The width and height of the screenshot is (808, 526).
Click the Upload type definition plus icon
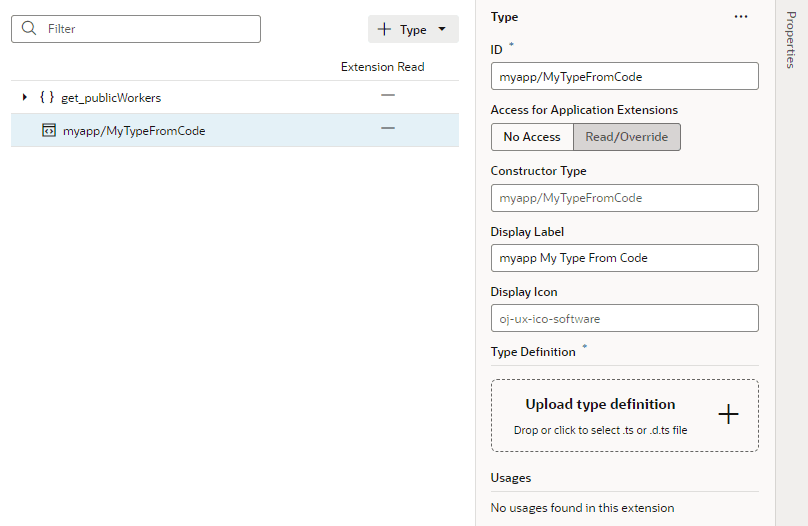tap(728, 414)
